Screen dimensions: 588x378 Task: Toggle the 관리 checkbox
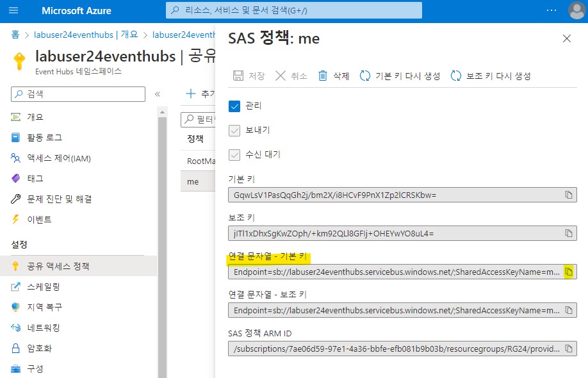234,106
